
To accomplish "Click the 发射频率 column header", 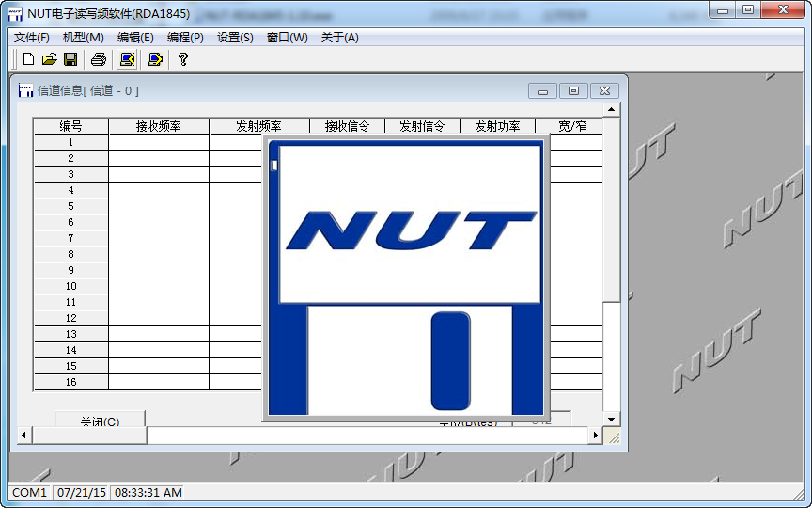I will tap(259, 126).
